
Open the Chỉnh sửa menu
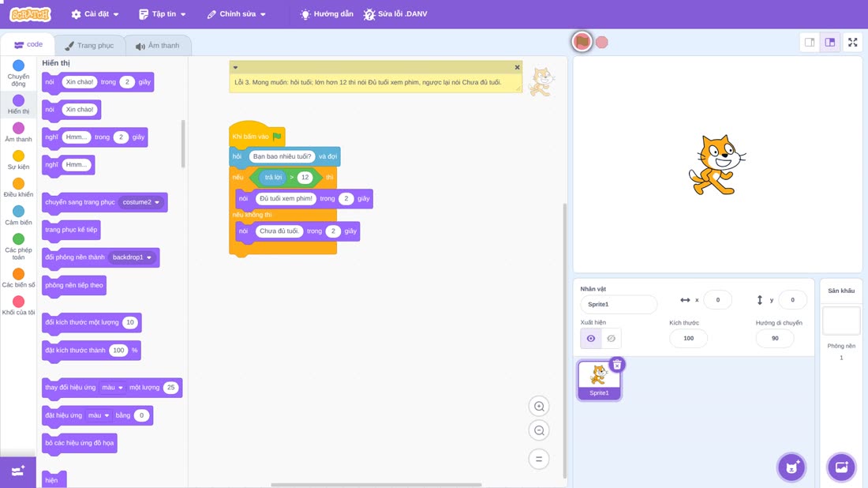237,14
